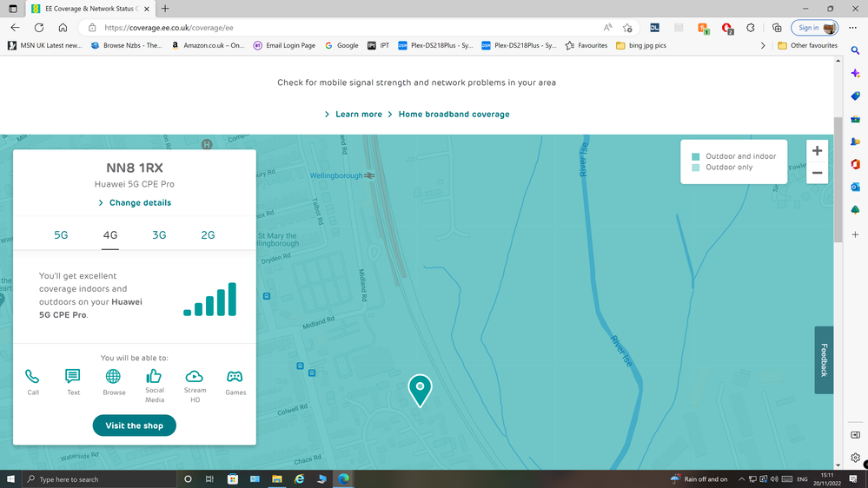The image size is (868, 488).
Task: Open the notification centre icon
Action: (x=853, y=479)
